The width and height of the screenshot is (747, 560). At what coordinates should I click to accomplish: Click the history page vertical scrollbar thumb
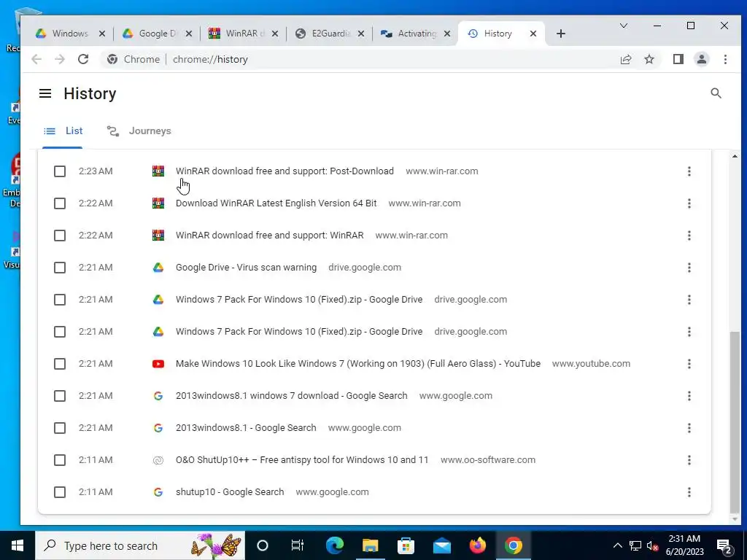(735, 421)
